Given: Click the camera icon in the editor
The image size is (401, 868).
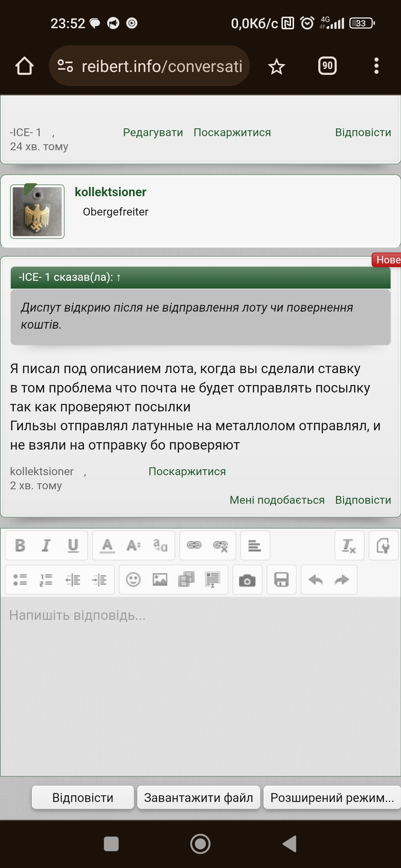Looking at the screenshot, I should pyautogui.click(x=247, y=580).
